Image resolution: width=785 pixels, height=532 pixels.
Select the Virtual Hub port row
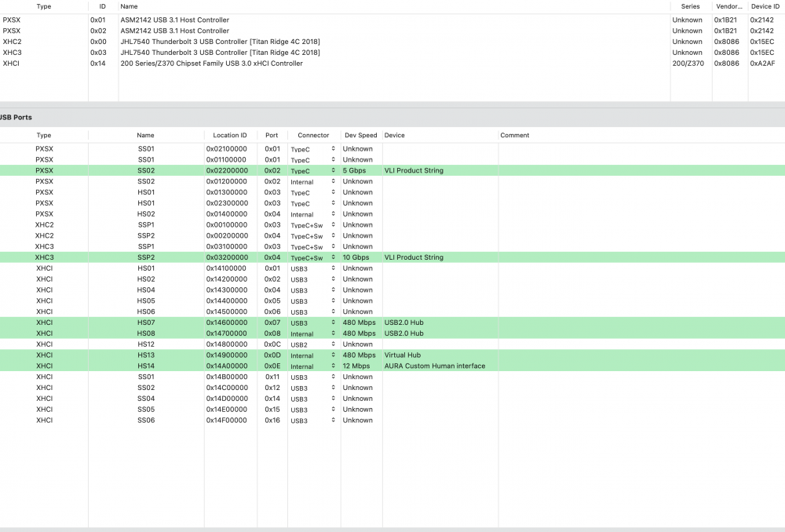pyautogui.click(x=392, y=355)
